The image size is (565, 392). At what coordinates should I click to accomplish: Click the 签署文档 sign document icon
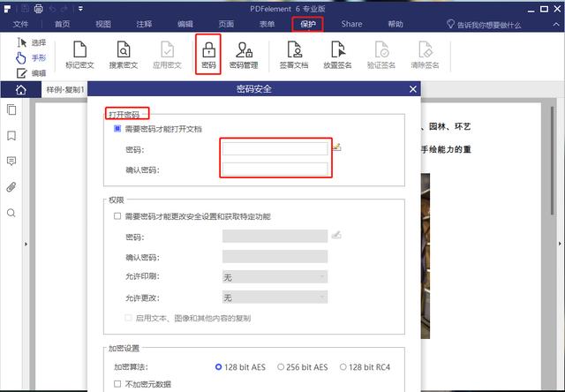(x=294, y=55)
